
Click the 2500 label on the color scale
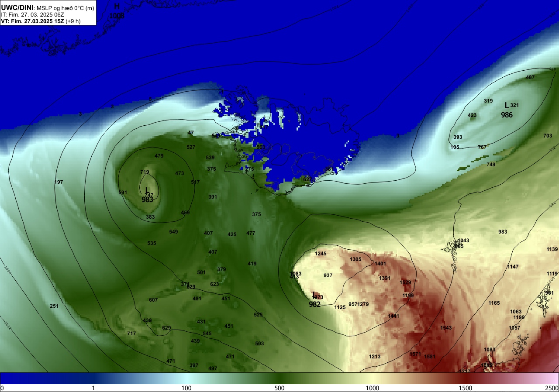tap(552, 388)
